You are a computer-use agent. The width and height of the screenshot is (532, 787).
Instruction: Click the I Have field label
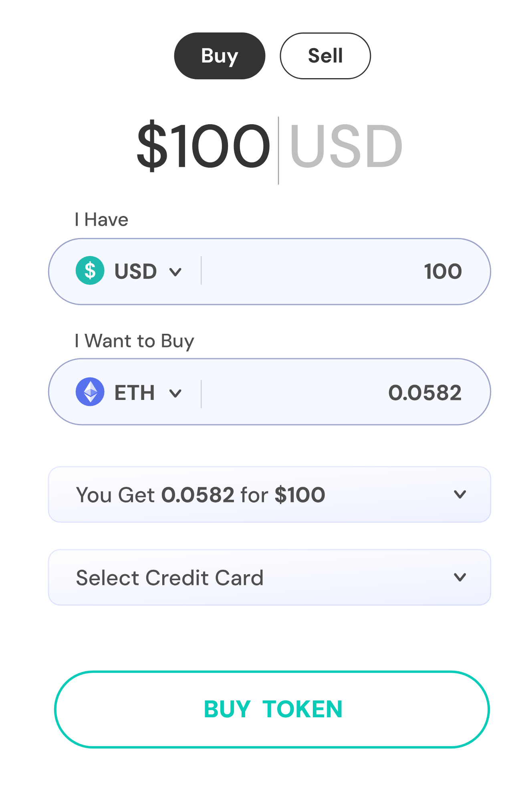(101, 220)
